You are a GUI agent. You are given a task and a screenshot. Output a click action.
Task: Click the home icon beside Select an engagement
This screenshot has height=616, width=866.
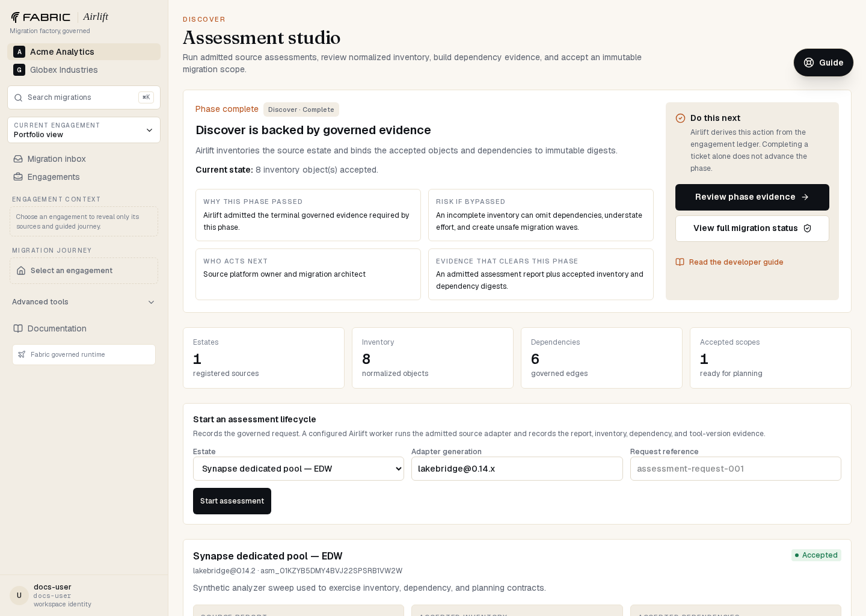click(x=21, y=271)
